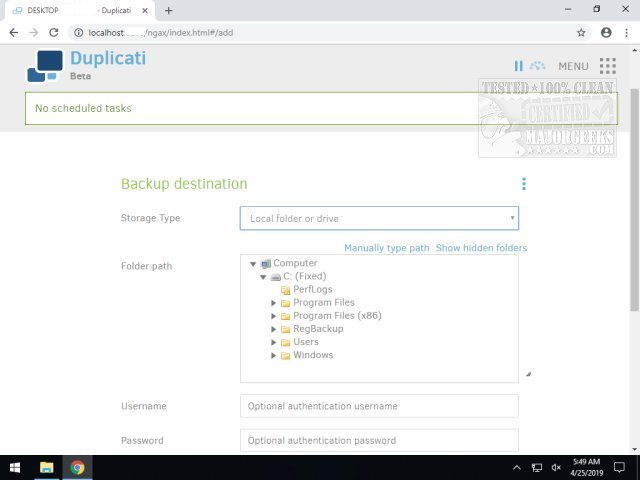Open the Action Center notifications icon
Screen dimensions: 640x480
pyautogui.click(x=619, y=468)
